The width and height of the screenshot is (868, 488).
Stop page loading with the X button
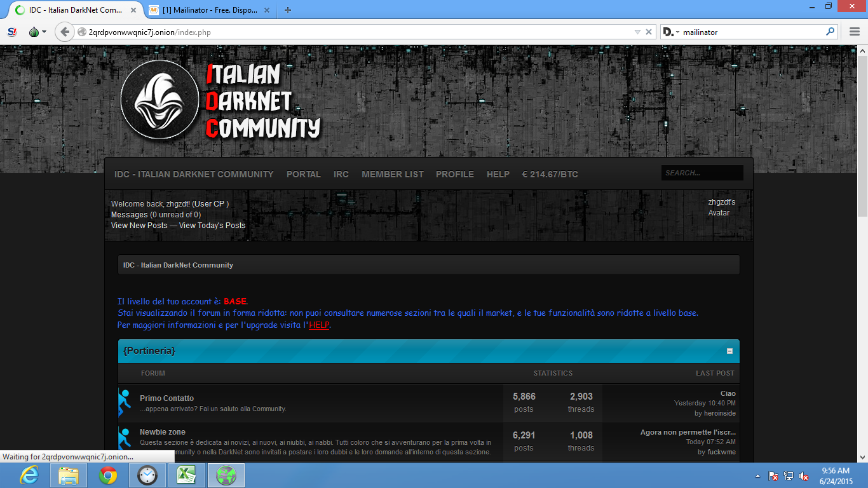click(x=649, y=32)
